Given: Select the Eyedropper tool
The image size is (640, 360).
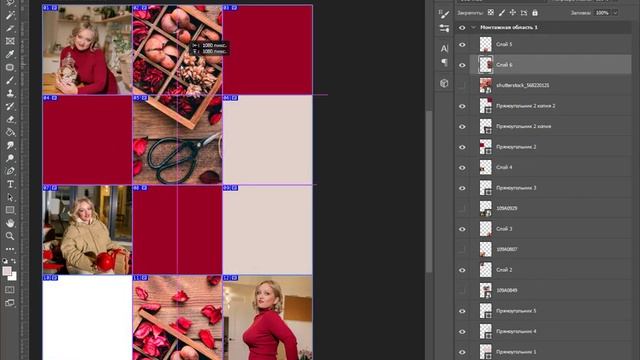Looking at the screenshot, I should [x=10, y=54].
